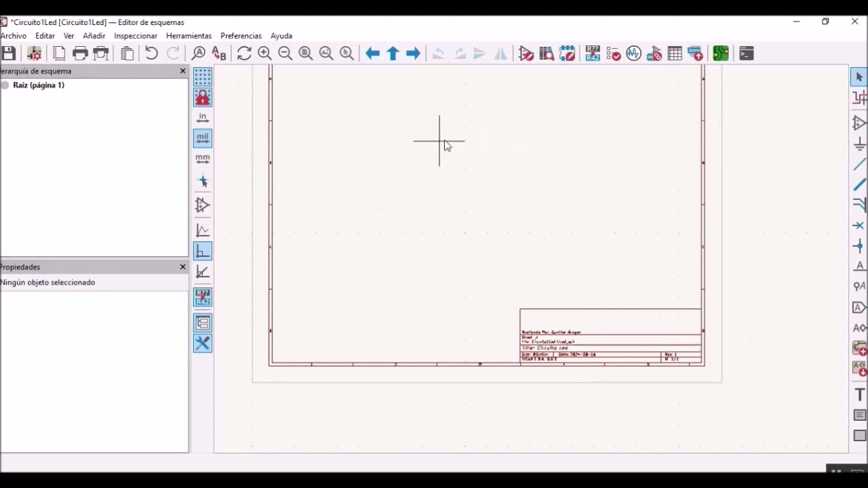Open the Añadir menu
The image size is (868, 488).
[94, 36]
